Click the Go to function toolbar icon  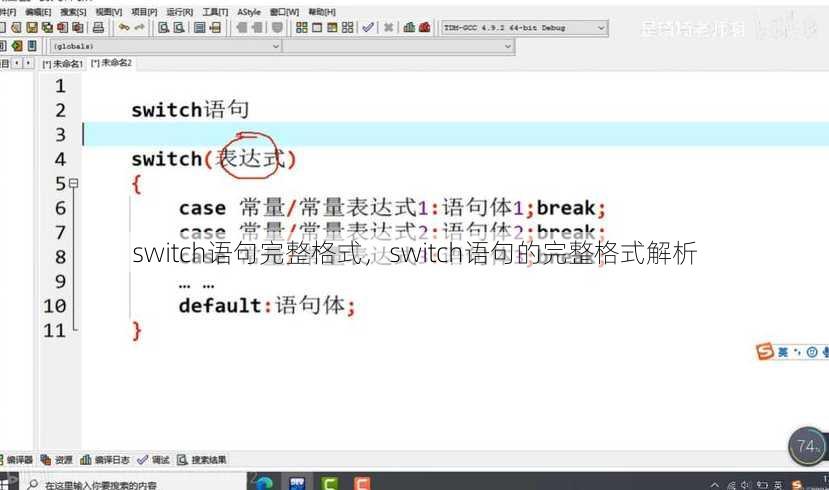tap(199, 27)
